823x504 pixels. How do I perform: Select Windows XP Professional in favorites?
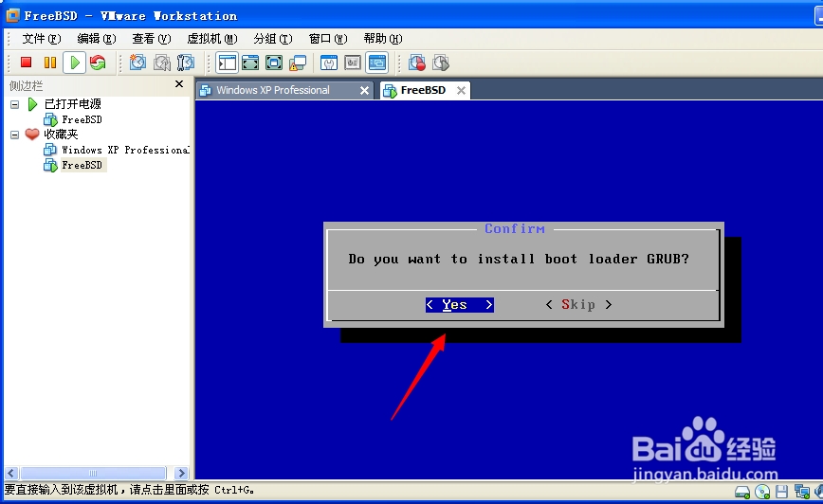[125, 150]
